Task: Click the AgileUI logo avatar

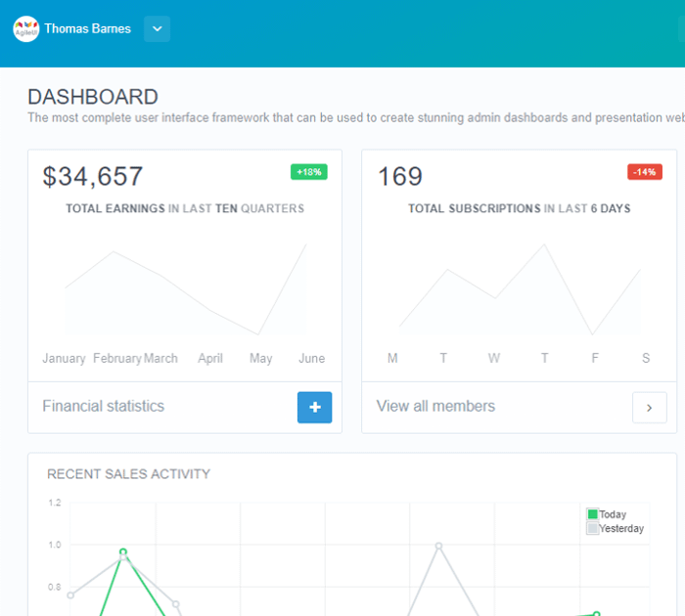Action: (26, 28)
